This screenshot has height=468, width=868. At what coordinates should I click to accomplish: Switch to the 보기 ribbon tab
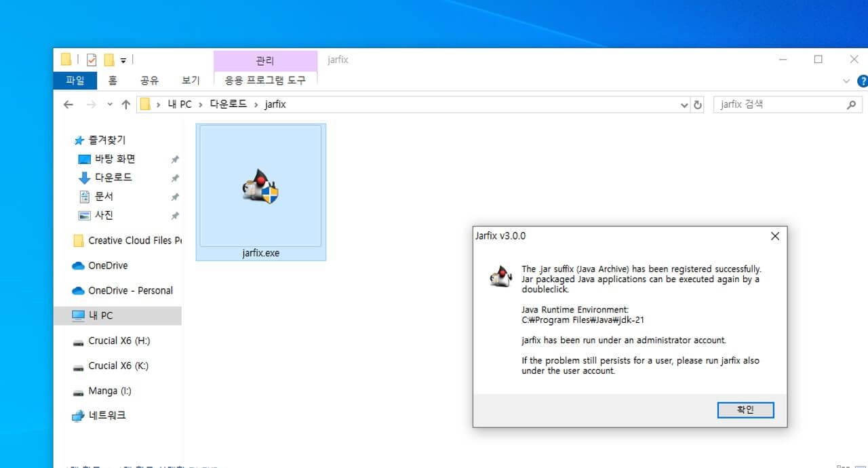(191, 80)
